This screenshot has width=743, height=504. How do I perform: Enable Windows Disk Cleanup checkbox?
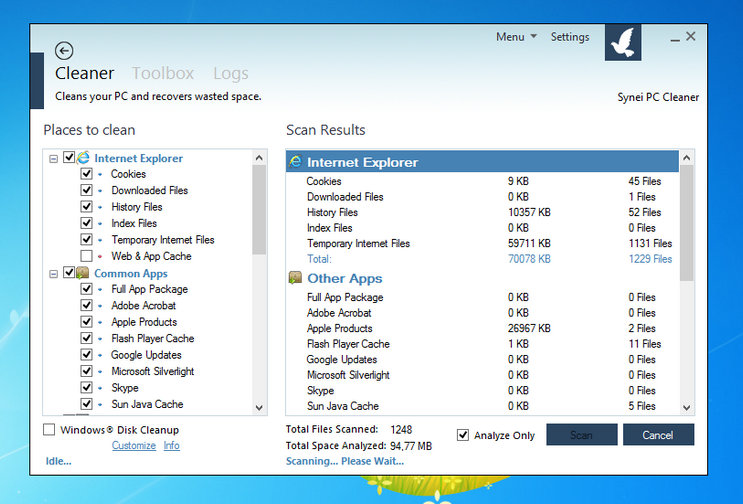pos(49,429)
